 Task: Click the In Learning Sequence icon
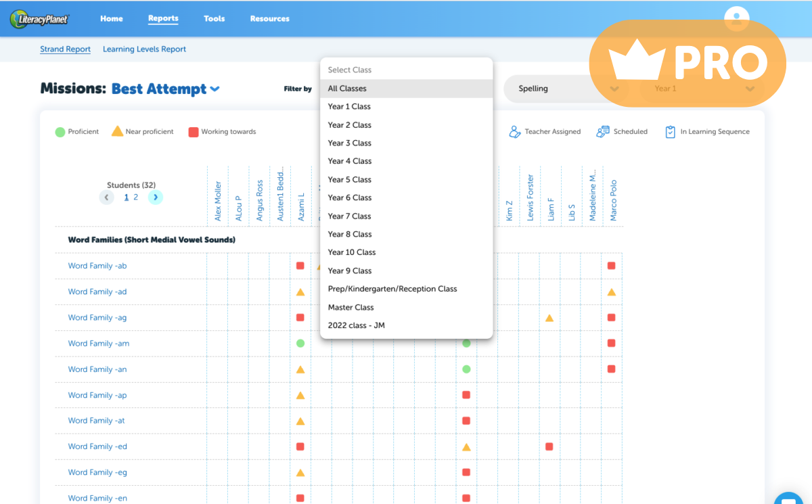click(x=670, y=132)
